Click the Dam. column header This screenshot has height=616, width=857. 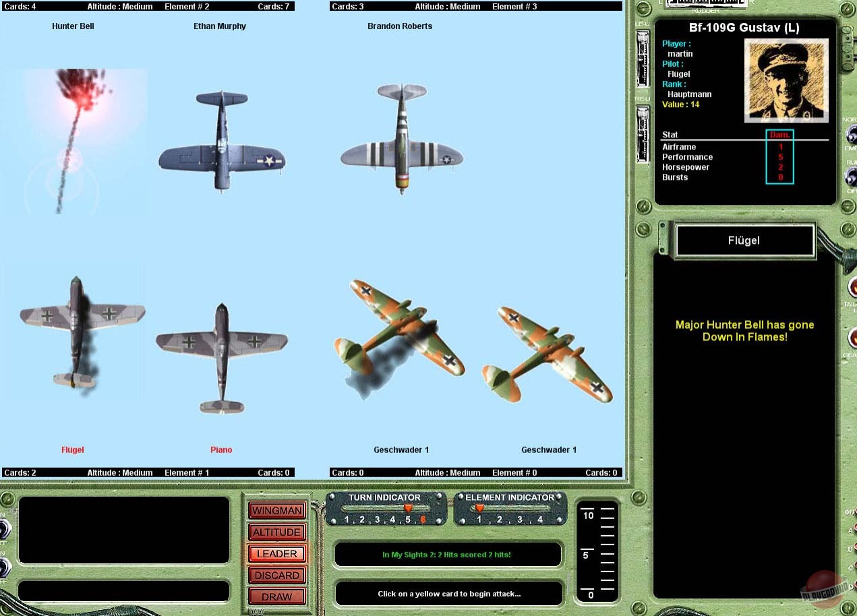(779, 135)
